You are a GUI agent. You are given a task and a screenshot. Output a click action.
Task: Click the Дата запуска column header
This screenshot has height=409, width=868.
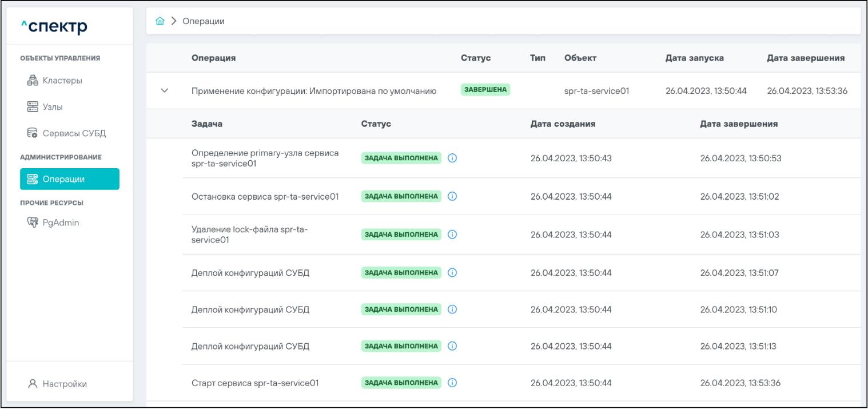pyautogui.click(x=694, y=58)
